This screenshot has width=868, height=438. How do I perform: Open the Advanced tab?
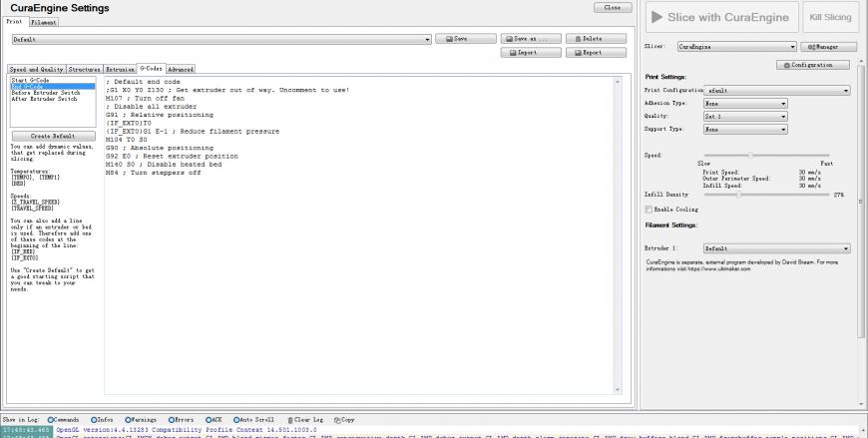(x=181, y=69)
